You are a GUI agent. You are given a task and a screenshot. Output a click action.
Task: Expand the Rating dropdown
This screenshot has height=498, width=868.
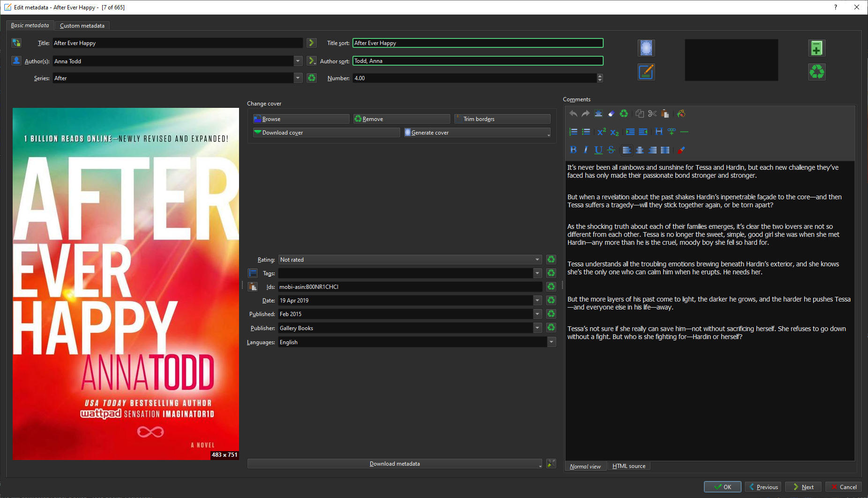click(x=537, y=260)
